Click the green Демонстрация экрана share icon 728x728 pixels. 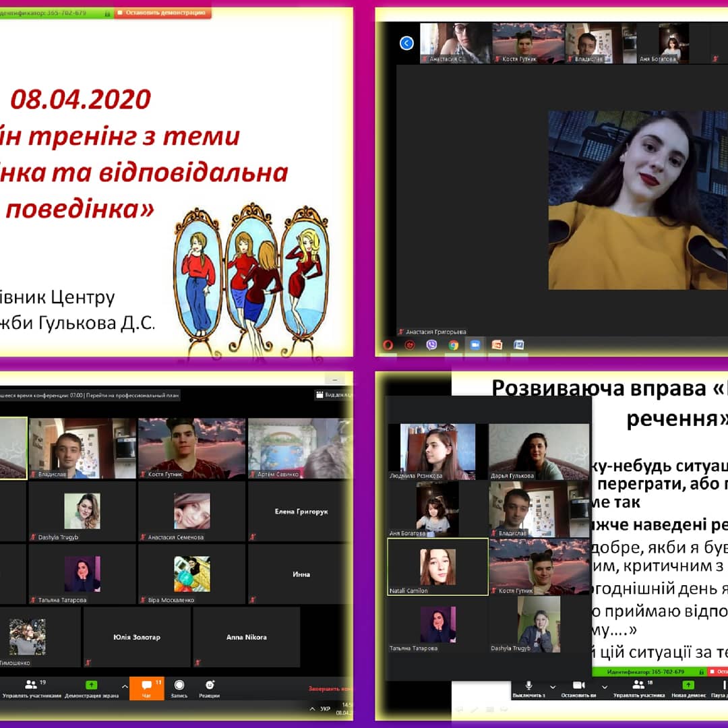pyautogui.click(x=91, y=686)
